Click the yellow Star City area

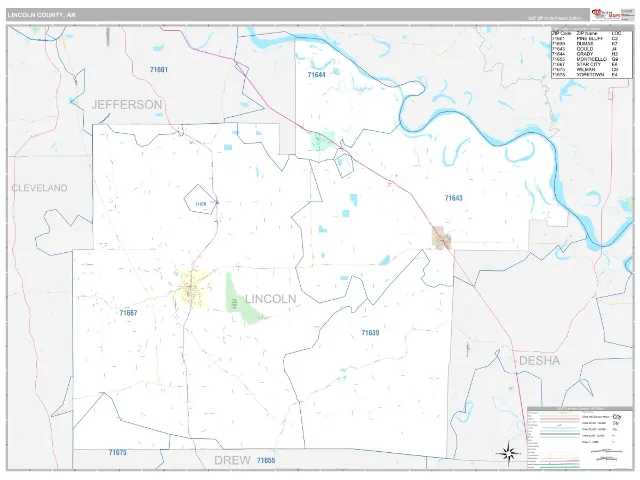(x=193, y=288)
